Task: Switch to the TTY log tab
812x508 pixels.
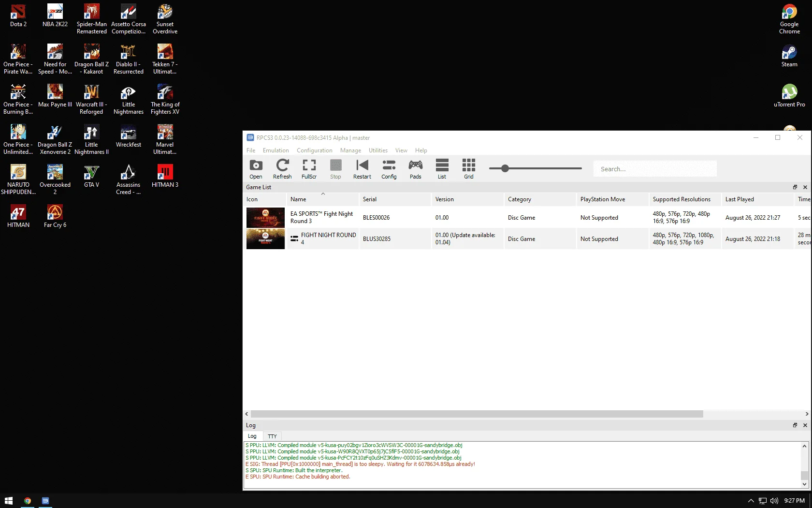Action: 272,436
